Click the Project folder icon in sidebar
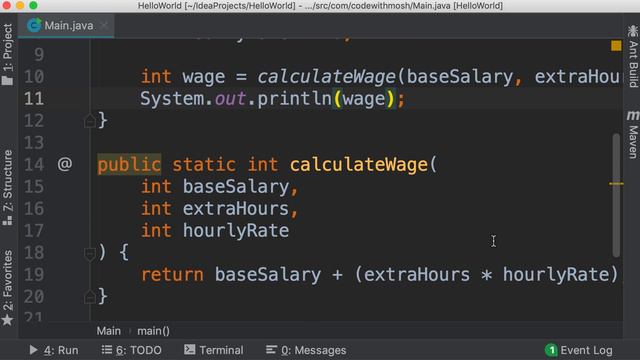 point(7,80)
